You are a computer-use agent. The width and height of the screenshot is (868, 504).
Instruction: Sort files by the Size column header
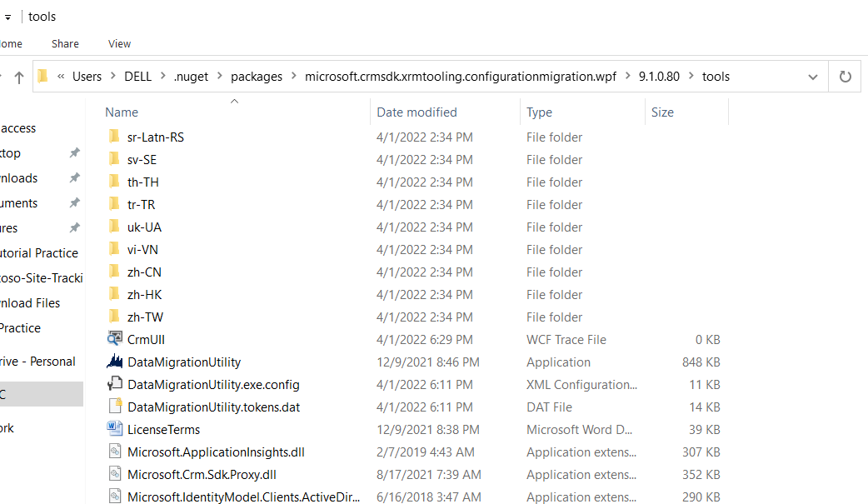(662, 112)
